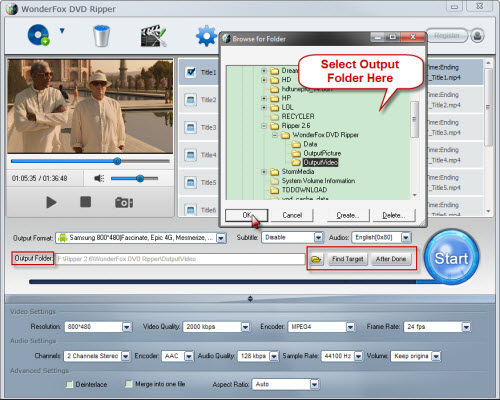Image resolution: width=500 pixels, height=400 pixels.
Task: Mute audio with the speaker icon
Action: pyautogui.click(x=99, y=178)
